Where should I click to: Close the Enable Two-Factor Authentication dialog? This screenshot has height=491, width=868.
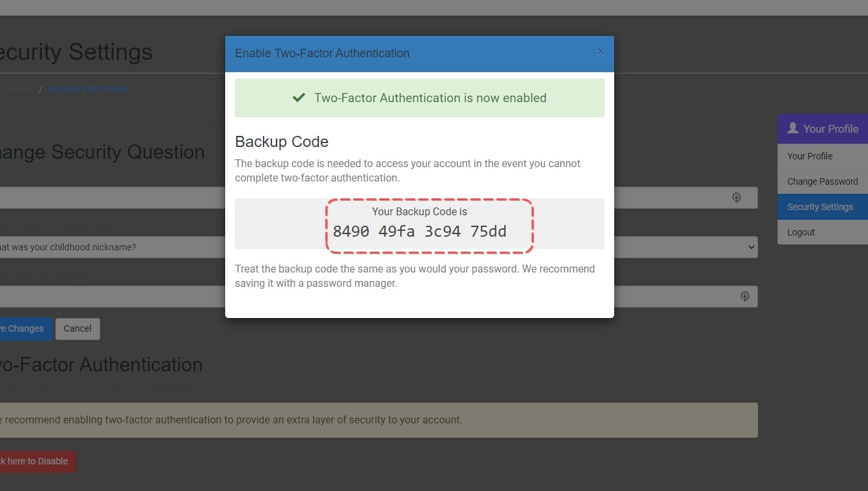tap(601, 52)
